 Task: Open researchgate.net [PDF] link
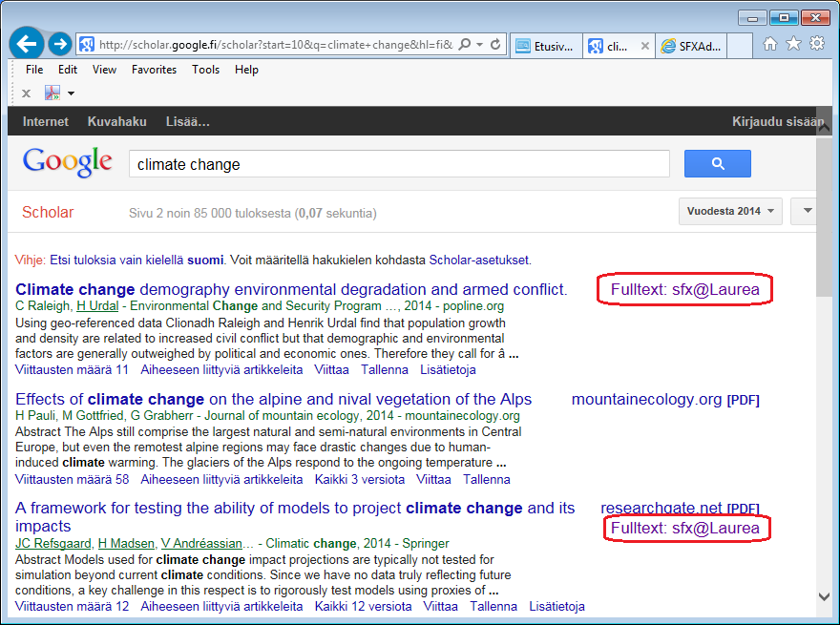click(680, 508)
